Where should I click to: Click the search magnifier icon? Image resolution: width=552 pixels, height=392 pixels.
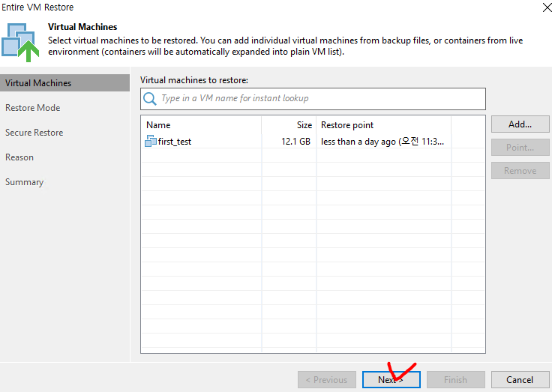tap(149, 98)
